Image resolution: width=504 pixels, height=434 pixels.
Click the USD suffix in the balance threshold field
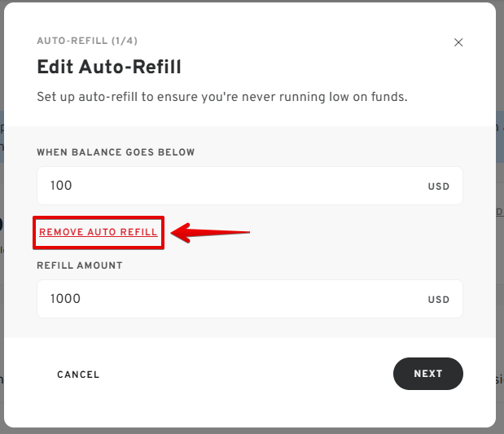[x=438, y=186]
